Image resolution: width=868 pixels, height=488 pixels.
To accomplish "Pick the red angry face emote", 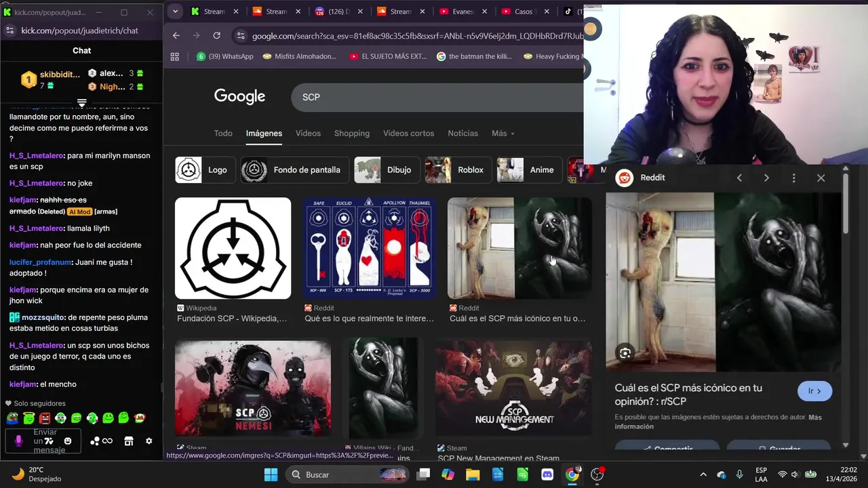I will (x=45, y=418).
